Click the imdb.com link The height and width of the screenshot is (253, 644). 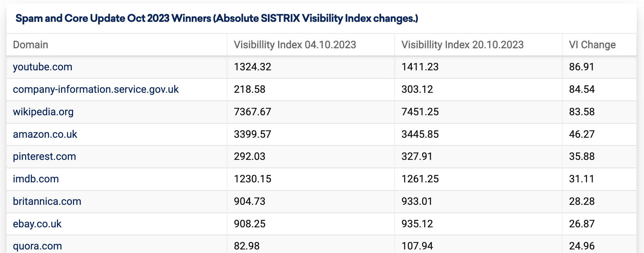click(x=36, y=179)
